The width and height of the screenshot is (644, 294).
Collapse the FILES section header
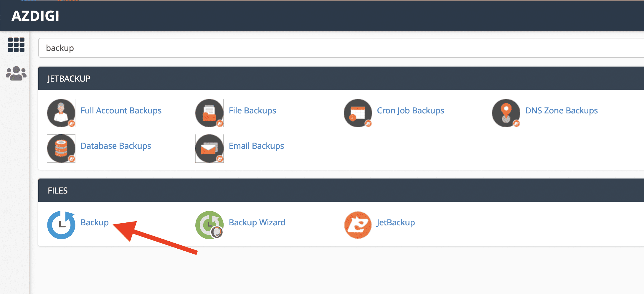tap(58, 191)
